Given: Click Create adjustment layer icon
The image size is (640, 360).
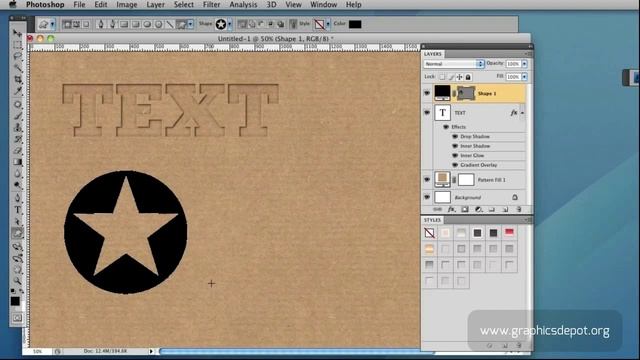Looking at the screenshot, I should 478,209.
